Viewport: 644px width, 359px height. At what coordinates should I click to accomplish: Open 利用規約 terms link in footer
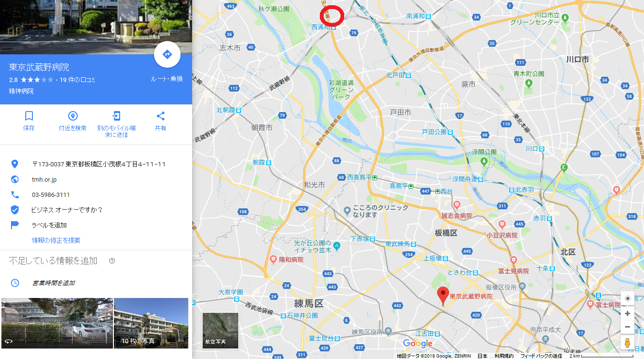tap(504, 356)
